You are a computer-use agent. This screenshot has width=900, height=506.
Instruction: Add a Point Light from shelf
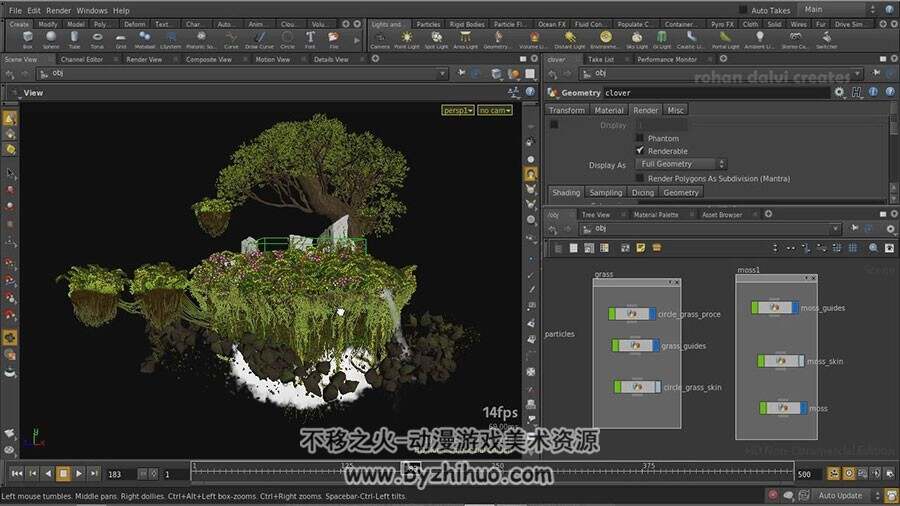coord(406,40)
